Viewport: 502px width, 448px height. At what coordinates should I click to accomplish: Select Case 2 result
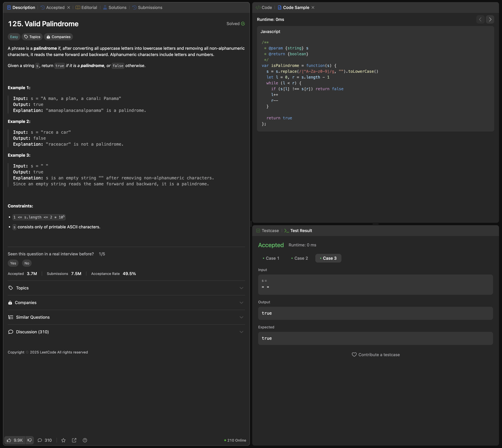[x=300, y=258]
